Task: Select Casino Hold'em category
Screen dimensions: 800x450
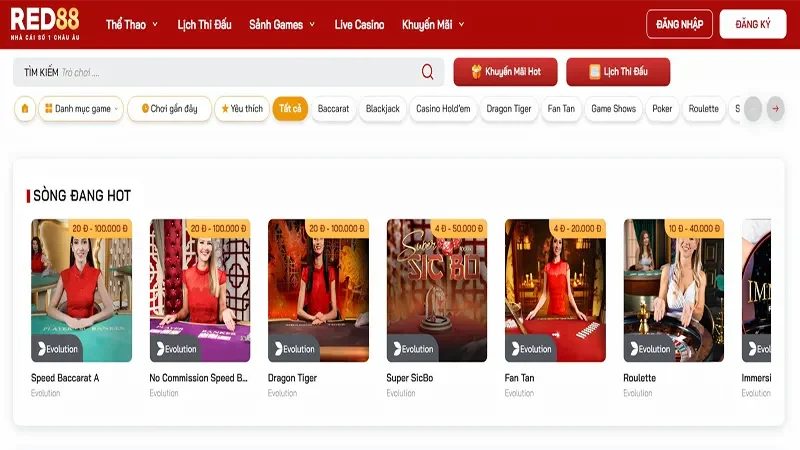Action: (x=443, y=109)
